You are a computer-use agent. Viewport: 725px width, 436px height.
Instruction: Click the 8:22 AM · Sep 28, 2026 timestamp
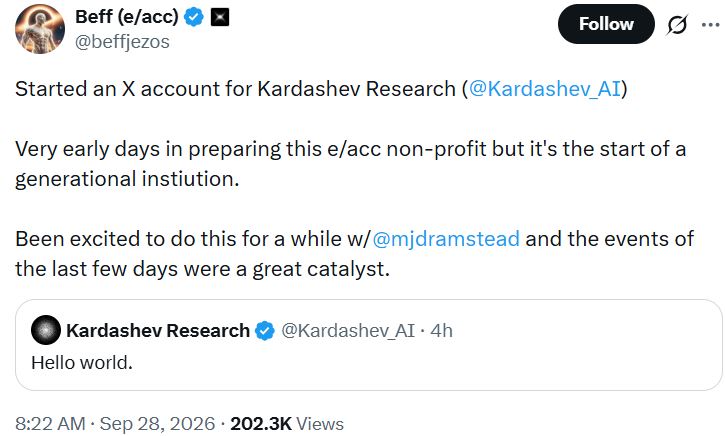[x=115, y=424]
